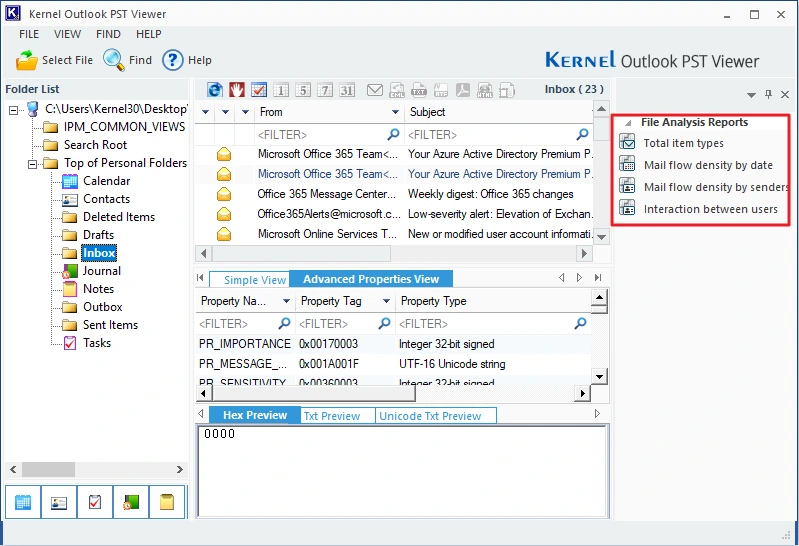This screenshot has width=799, height=546.
Task: Open the From column dropdown arrow
Action: [395, 112]
